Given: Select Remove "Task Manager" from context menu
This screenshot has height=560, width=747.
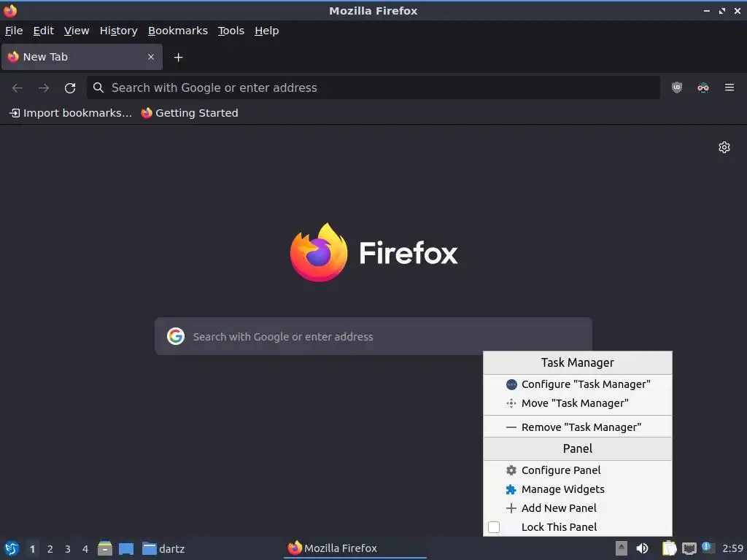Looking at the screenshot, I should [578, 427].
